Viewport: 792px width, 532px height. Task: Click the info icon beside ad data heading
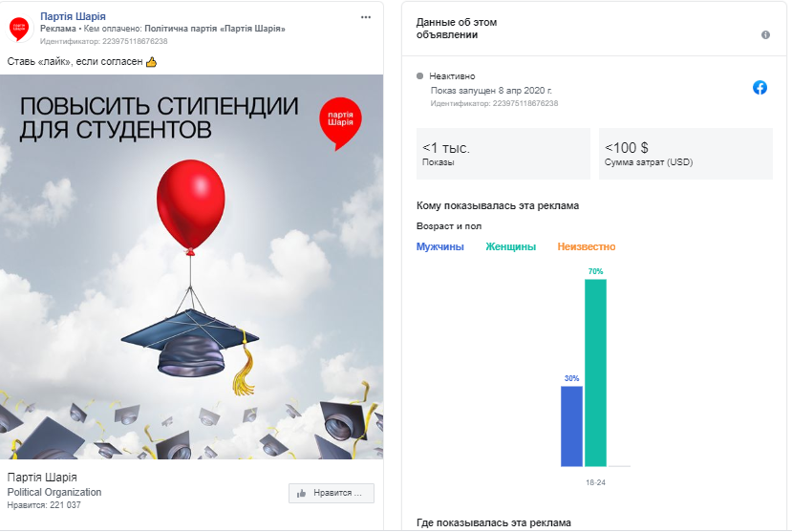pos(766,34)
